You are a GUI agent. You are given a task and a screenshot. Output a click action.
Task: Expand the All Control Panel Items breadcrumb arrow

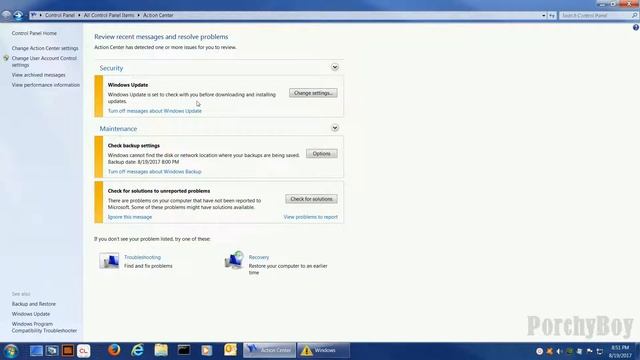[138, 16]
